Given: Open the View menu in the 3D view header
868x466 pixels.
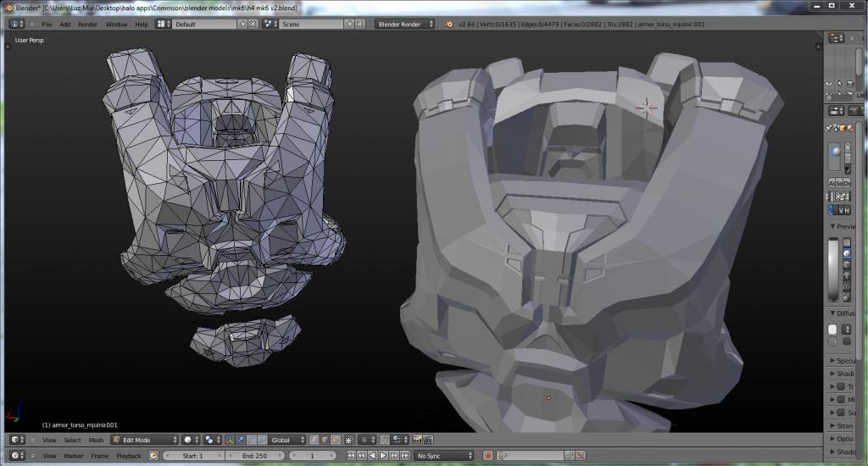Looking at the screenshot, I should pyautogui.click(x=49, y=440).
